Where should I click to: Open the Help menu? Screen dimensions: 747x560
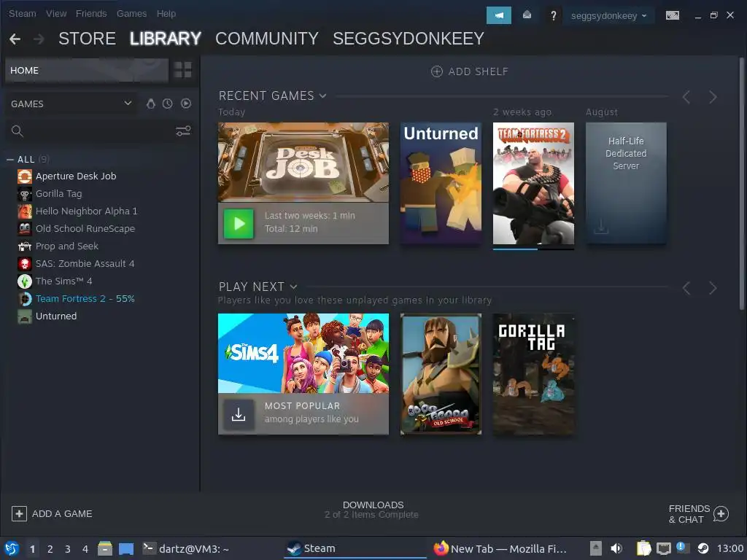tap(166, 14)
